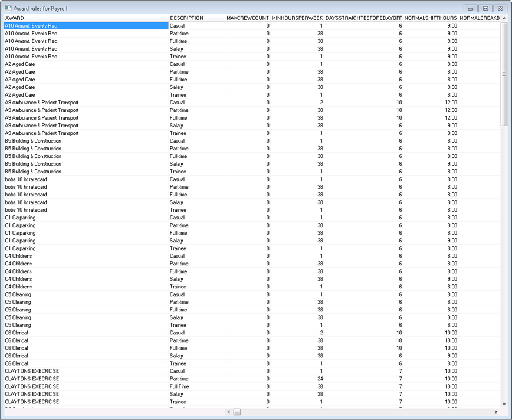512x420 pixels.
Task: Click the NORMALSHIFTHOURS column header
Action: click(431, 18)
